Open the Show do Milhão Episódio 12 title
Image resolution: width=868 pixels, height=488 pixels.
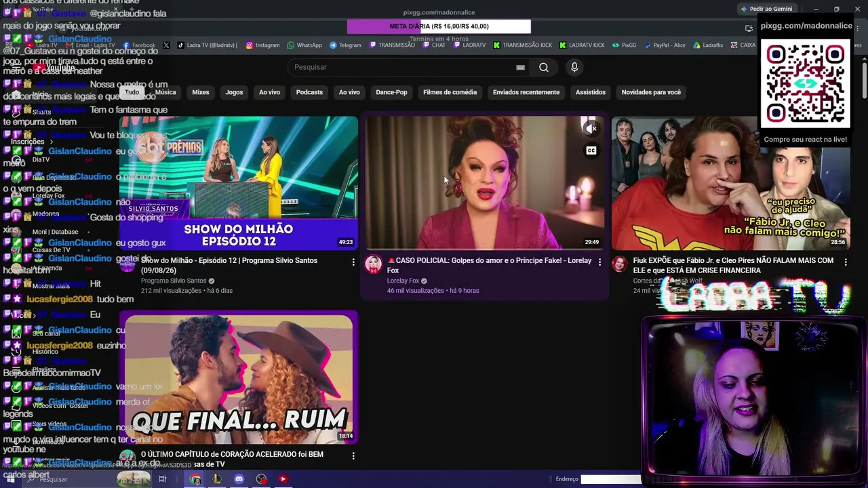click(229, 265)
